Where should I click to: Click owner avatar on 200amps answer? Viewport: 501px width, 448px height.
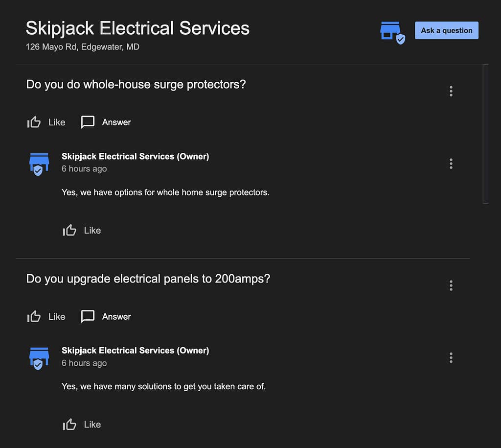tap(39, 358)
